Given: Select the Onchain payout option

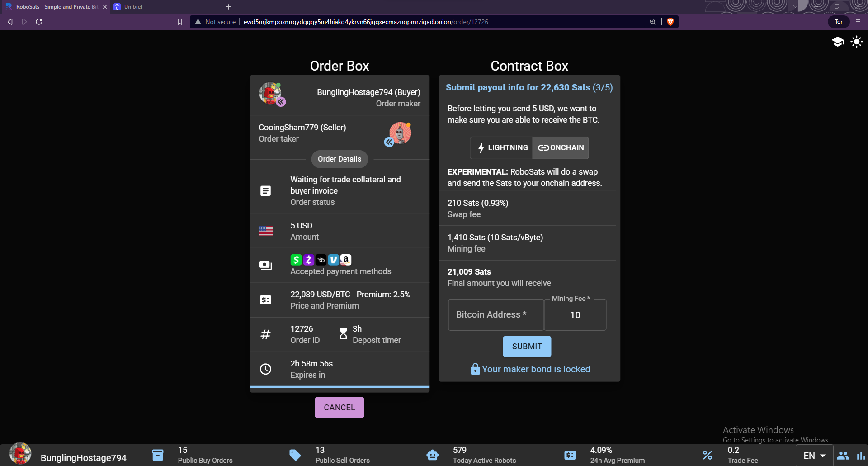Looking at the screenshot, I should [561, 148].
